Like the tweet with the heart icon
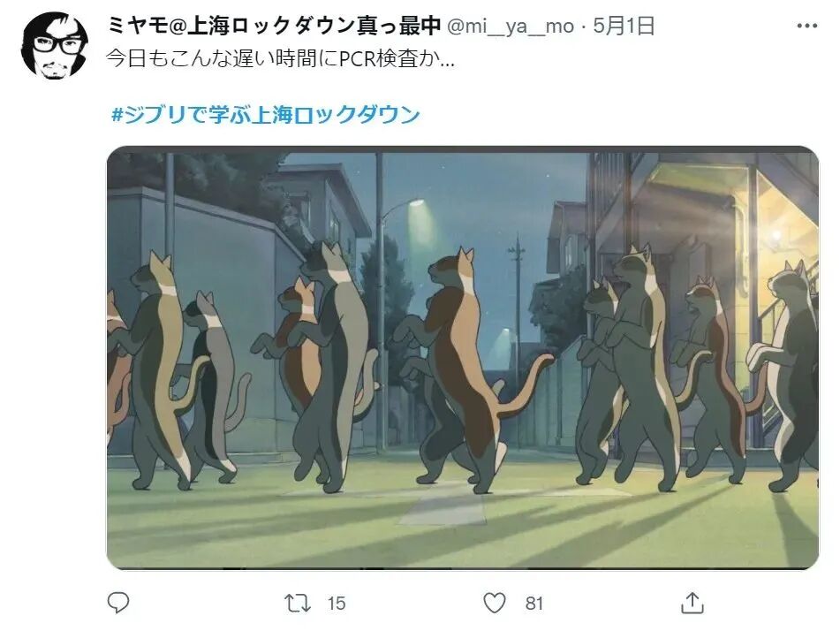Viewport: 840px width, 631px height. [x=494, y=603]
